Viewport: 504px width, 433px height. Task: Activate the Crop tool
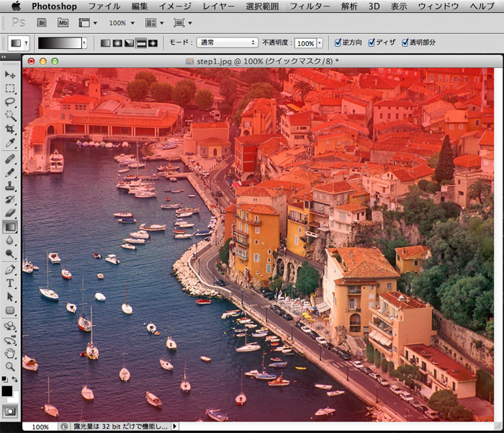pyautogui.click(x=10, y=129)
